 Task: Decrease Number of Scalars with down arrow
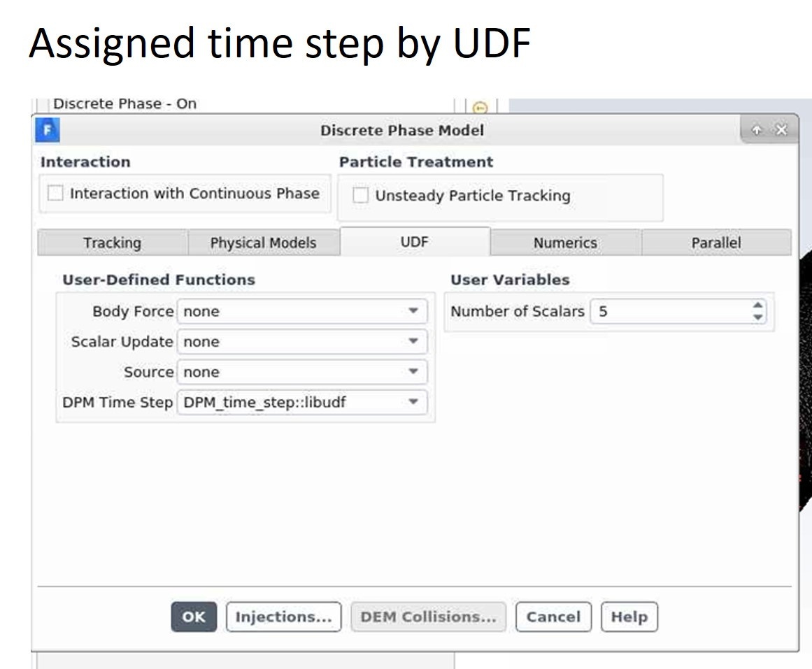[757, 317]
